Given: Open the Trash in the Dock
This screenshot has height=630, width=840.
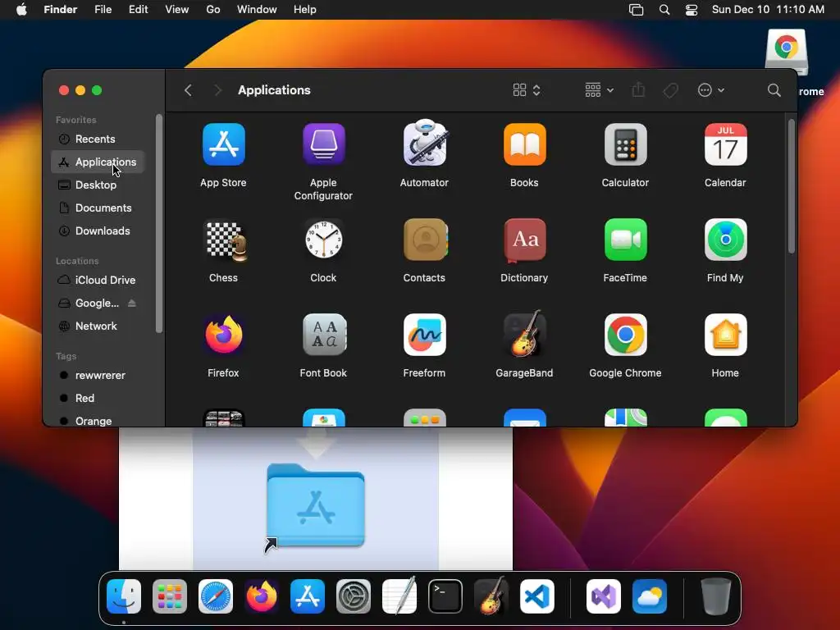Looking at the screenshot, I should pos(715,596).
